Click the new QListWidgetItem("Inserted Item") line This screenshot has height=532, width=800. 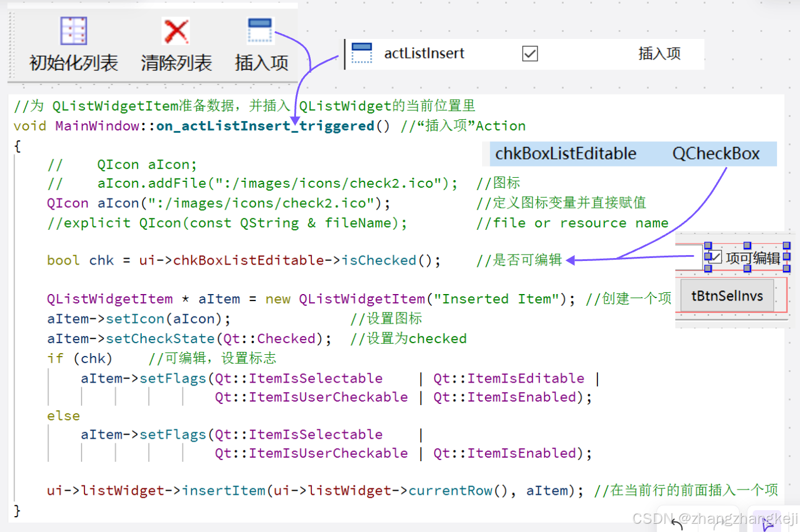[x=311, y=299]
